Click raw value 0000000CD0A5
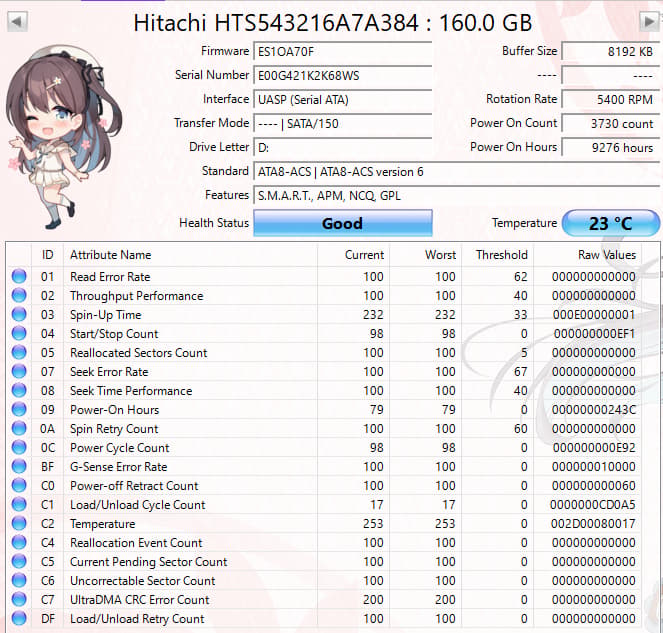 point(593,504)
